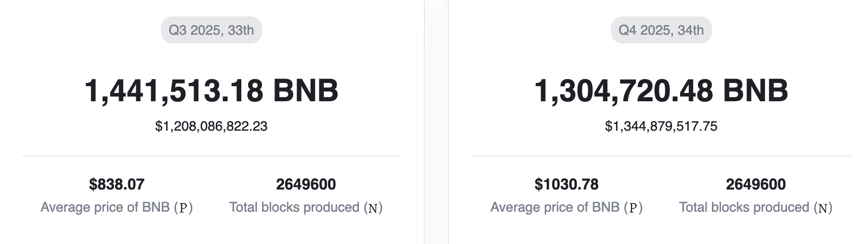The width and height of the screenshot is (868, 244).
Task: Click the $1,208,086,822.23 dollar value
Action: [211, 126]
